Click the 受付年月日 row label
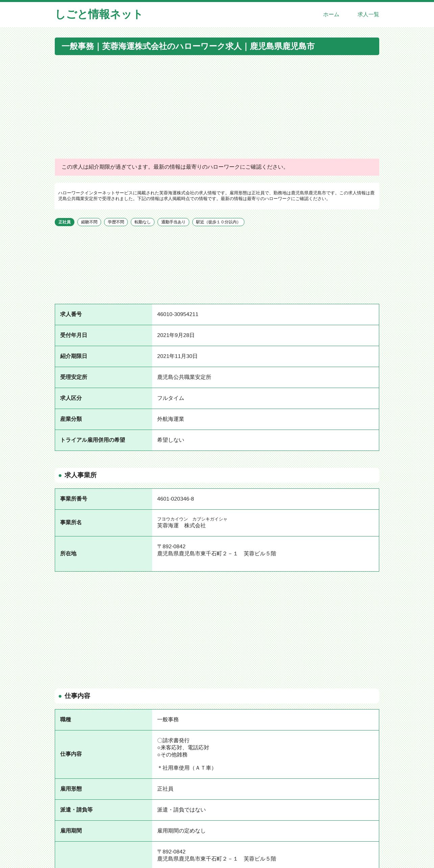The width and height of the screenshot is (434, 868). pos(74,335)
